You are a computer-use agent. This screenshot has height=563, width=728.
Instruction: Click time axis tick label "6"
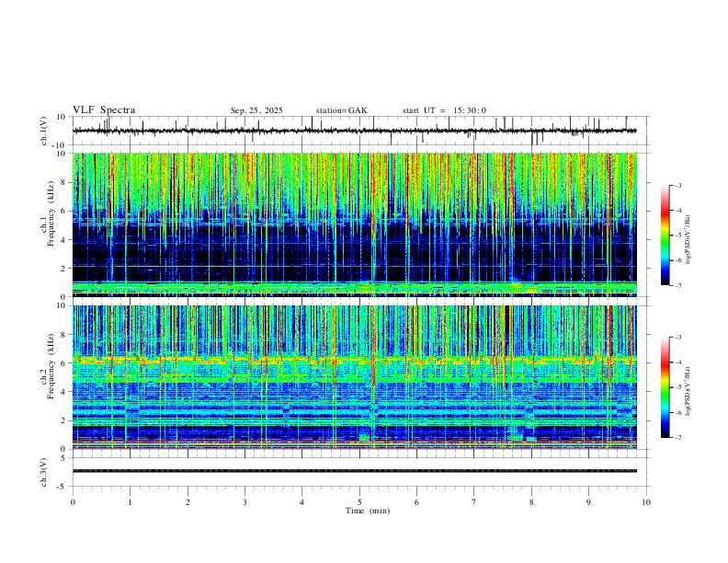click(x=416, y=502)
